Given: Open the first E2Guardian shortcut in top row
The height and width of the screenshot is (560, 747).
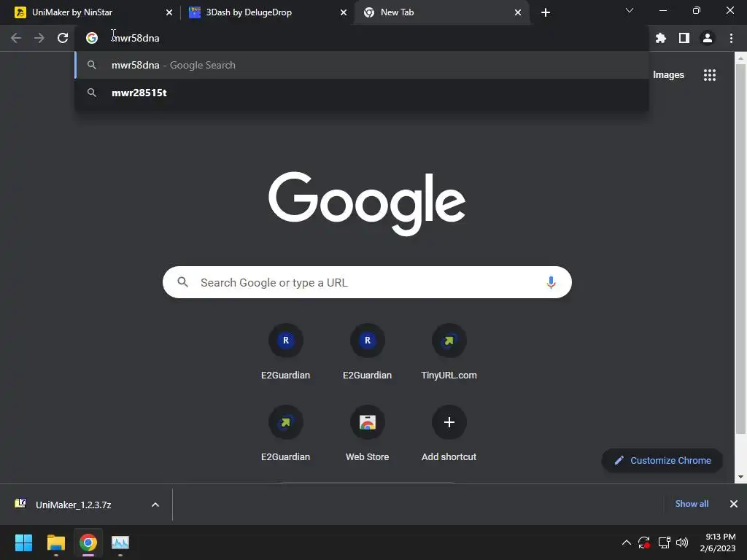Looking at the screenshot, I should point(286,352).
